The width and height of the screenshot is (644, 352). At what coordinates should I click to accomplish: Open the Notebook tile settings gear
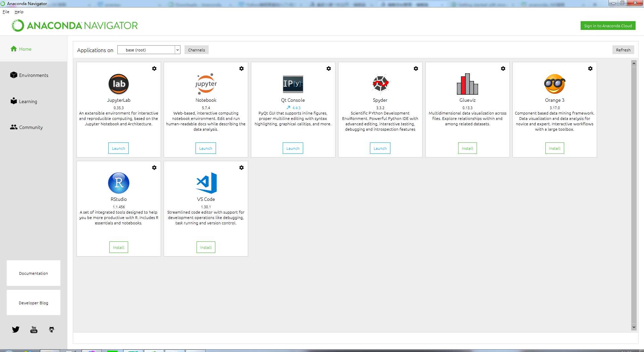coord(241,69)
